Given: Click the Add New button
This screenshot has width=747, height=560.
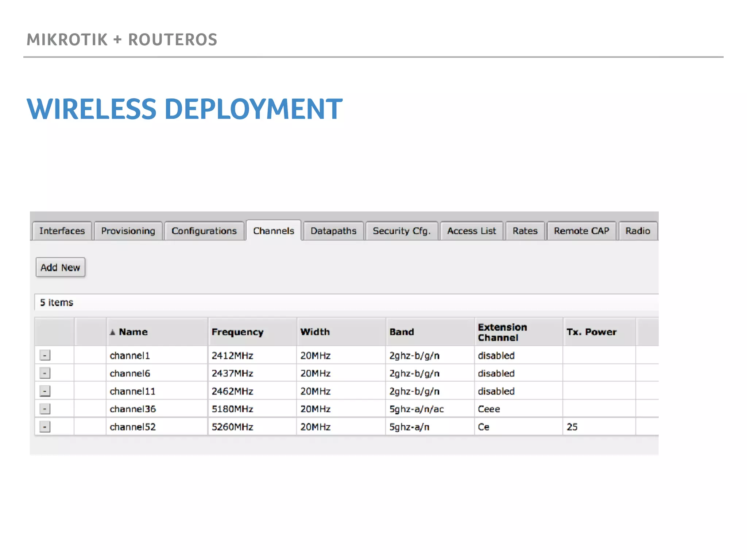Looking at the screenshot, I should pyautogui.click(x=61, y=268).
